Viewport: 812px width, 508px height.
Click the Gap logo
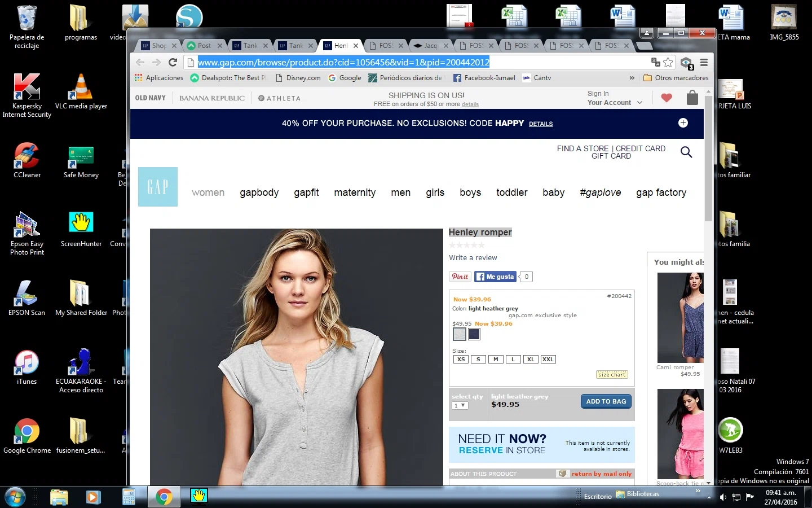[x=158, y=187]
